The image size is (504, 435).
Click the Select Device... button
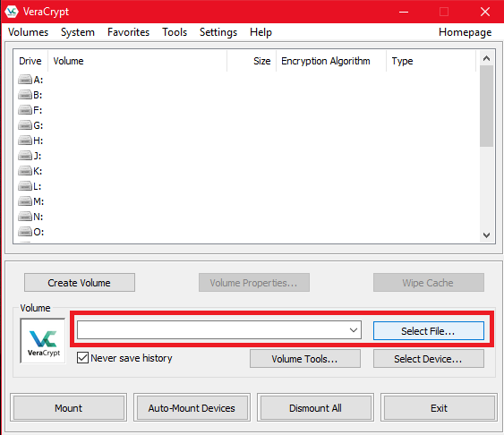pyautogui.click(x=429, y=359)
